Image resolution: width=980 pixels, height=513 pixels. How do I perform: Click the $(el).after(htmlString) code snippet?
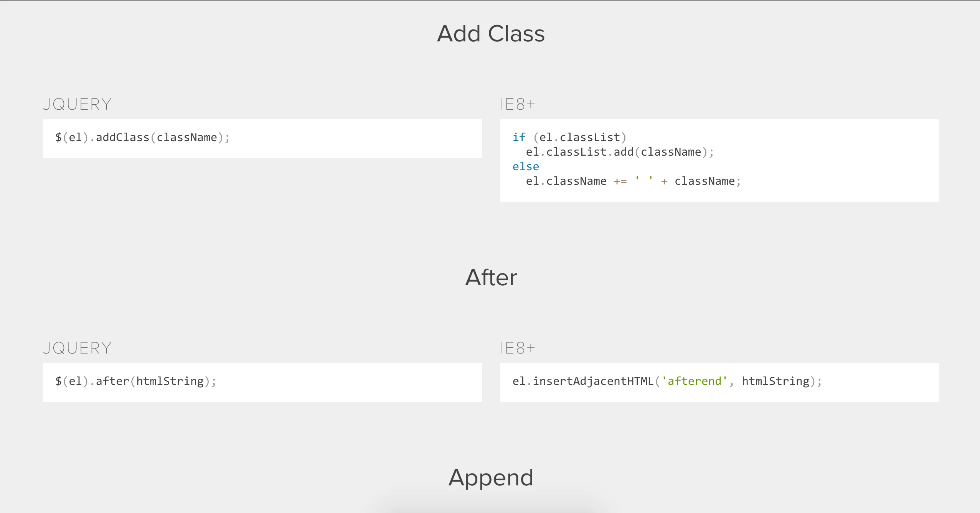pos(135,381)
